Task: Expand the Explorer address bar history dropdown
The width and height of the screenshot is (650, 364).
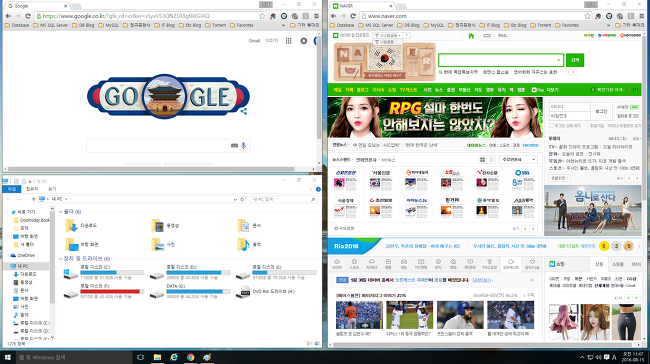Action: pos(235,199)
